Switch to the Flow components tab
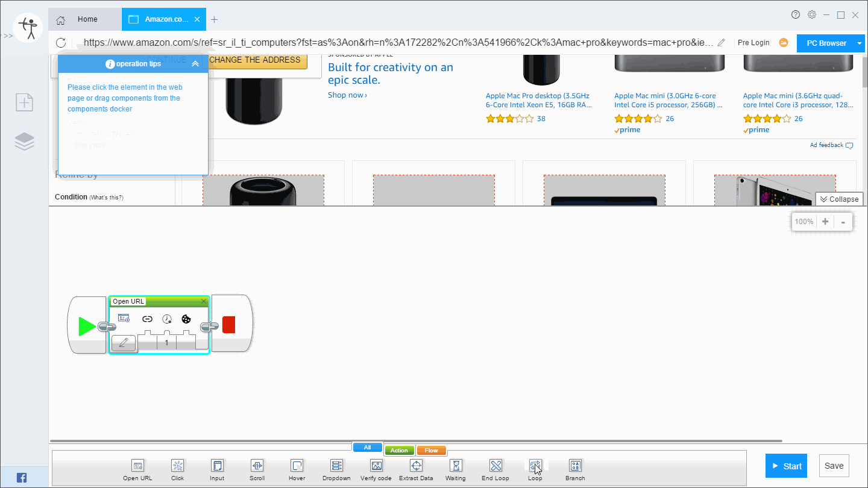This screenshot has width=868, height=488. point(432,451)
